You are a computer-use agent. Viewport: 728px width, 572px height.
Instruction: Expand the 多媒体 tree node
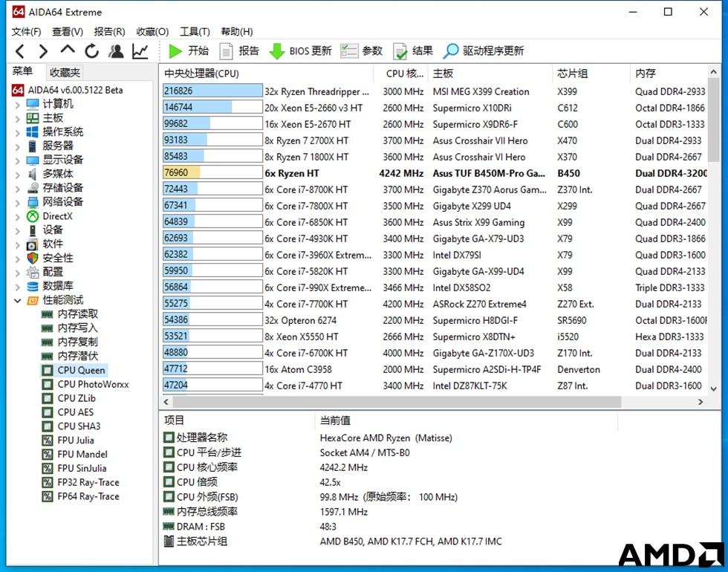tap(17, 174)
